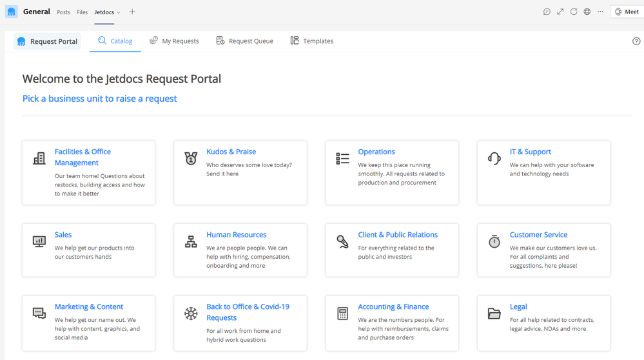This screenshot has width=644, height=360.
Task: Click the Sales presentation monitor icon
Action: [39, 241]
